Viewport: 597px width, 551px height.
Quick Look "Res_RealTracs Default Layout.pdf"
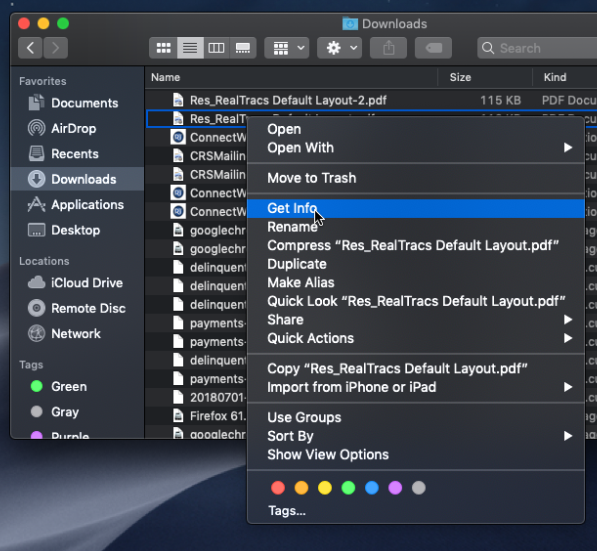pos(416,301)
